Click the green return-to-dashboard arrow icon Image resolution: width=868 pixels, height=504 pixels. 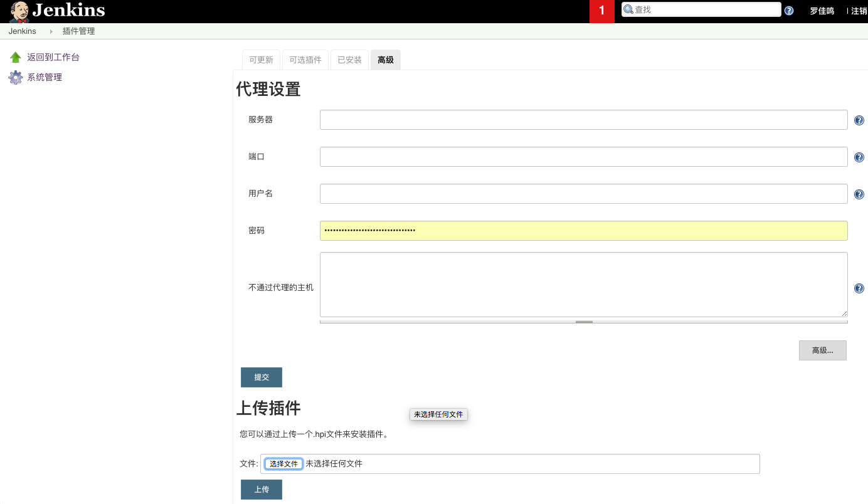tap(16, 58)
